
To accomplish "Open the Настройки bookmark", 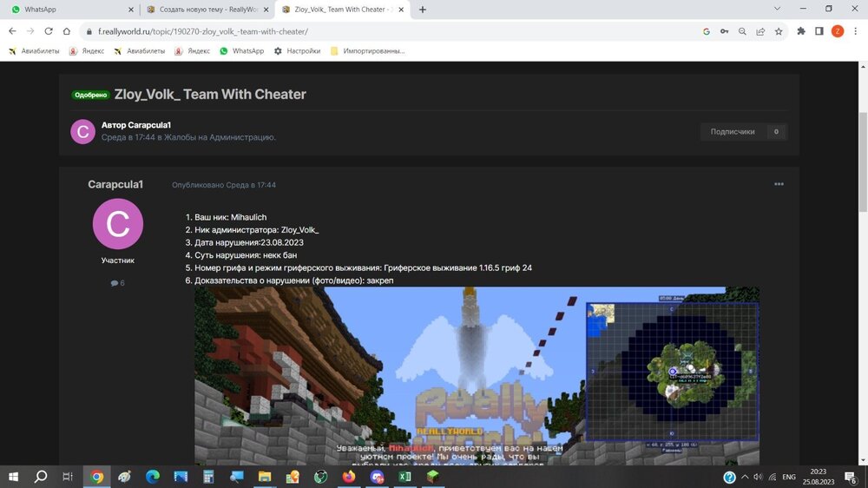I will click(x=297, y=51).
